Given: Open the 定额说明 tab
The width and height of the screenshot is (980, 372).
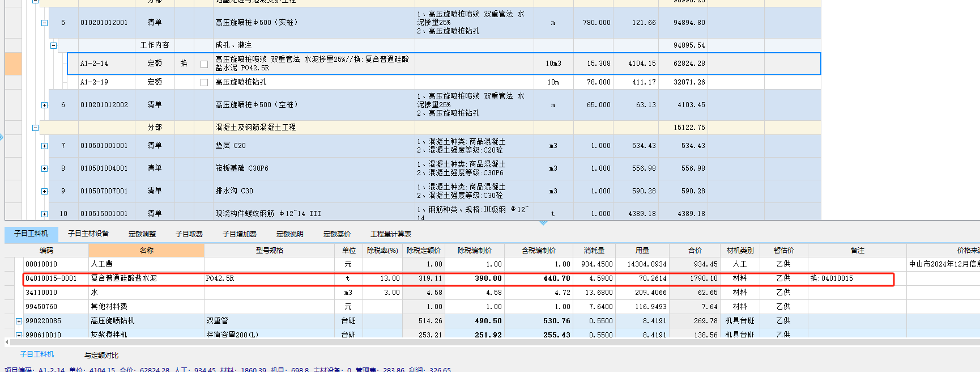Looking at the screenshot, I should coord(290,234).
